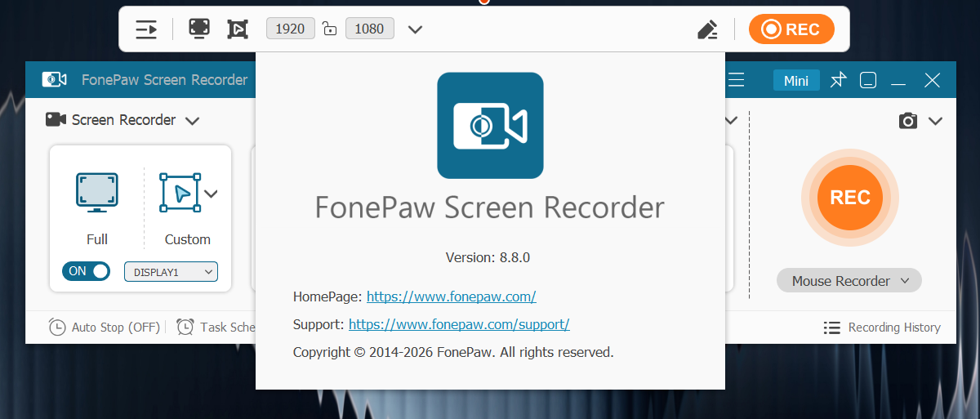Click the width field showing 1920
The width and height of the screenshot is (980, 419).
[290, 29]
